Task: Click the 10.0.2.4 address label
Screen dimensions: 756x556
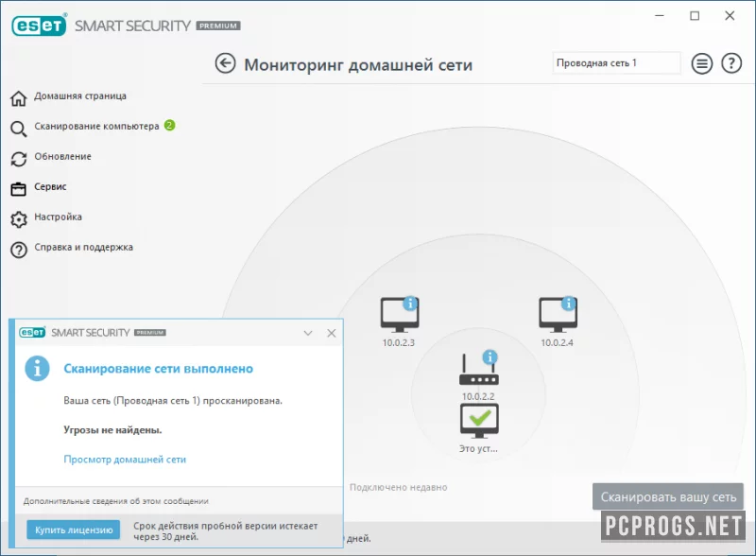Action: 557,342
